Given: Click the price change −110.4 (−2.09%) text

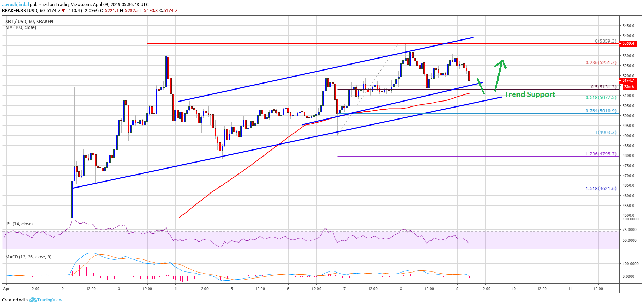Looking at the screenshot, I should (x=83, y=11).
